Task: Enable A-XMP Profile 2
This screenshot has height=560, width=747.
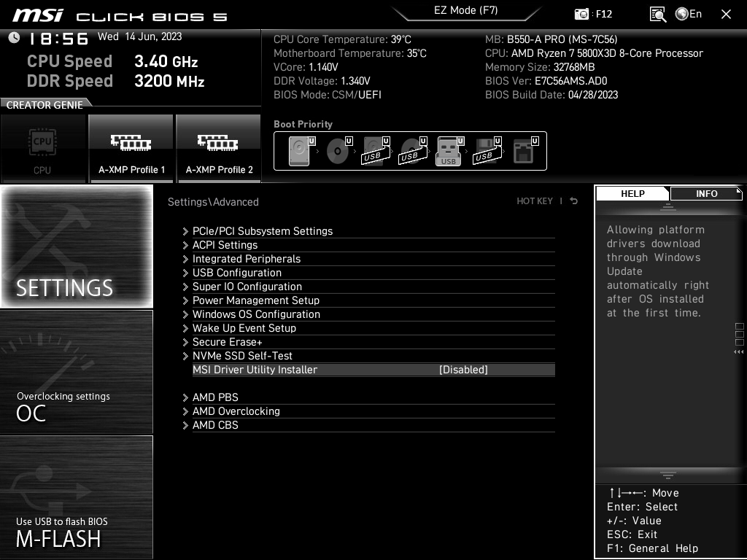Action: tap(219, 149)
